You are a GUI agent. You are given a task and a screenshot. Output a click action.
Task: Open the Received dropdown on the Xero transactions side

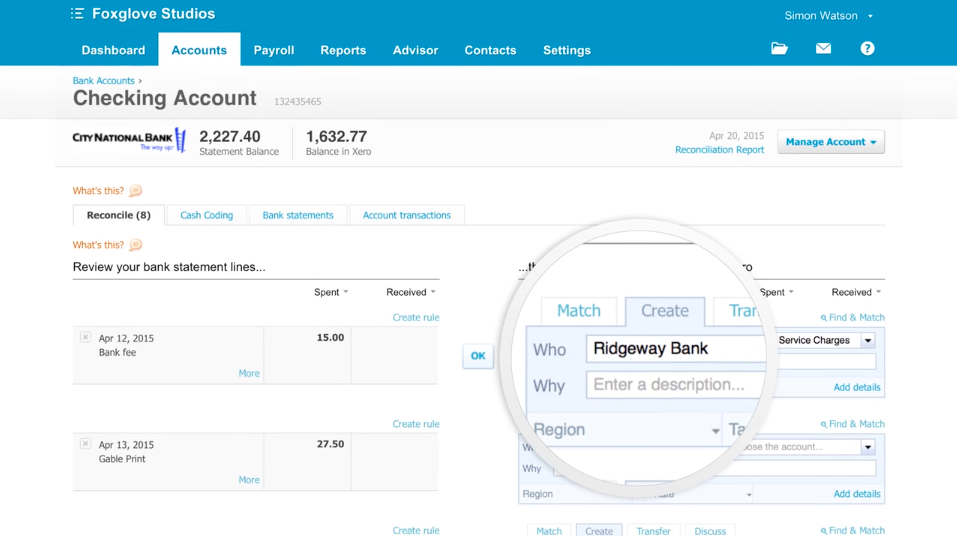[856, 292]
